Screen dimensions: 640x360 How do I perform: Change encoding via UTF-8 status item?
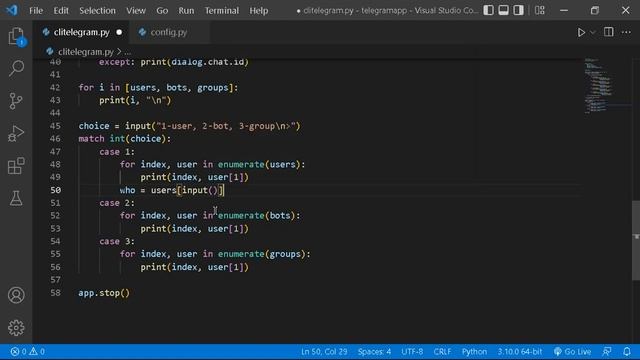point(412,351)
